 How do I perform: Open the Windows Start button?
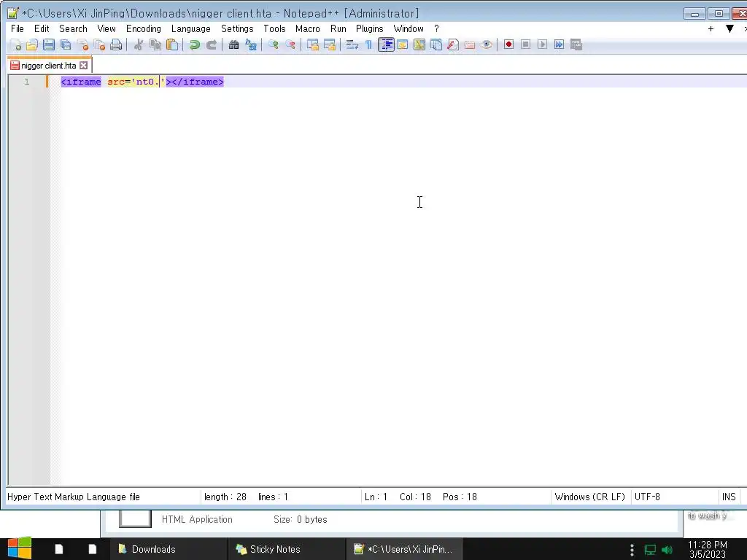(x=20, y=548)
